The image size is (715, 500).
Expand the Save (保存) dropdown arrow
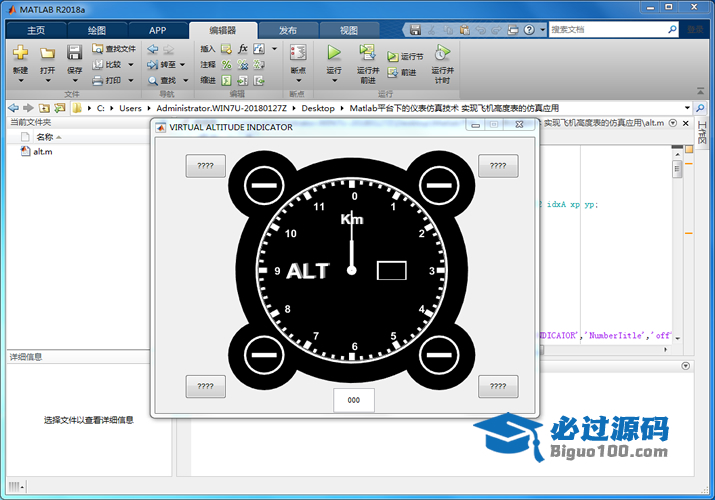click(75, 81)
